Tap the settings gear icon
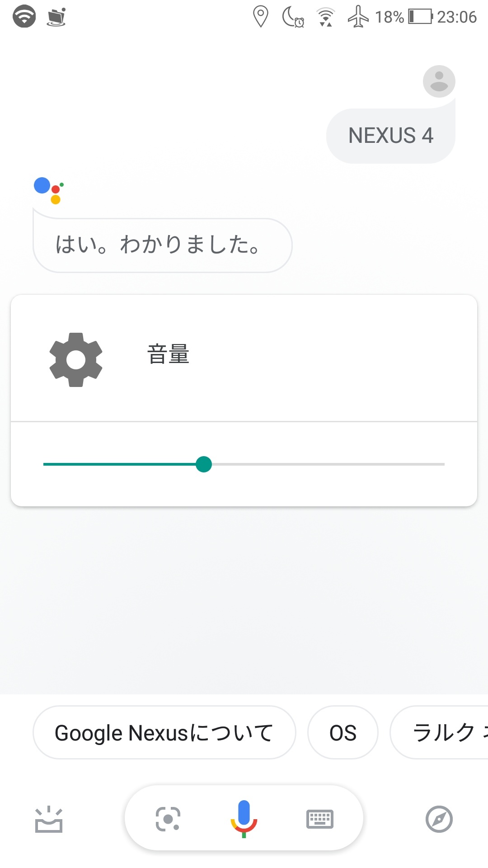Image resolution: width=488 pixels, height=868 pixels. click(x=76, y=360)
